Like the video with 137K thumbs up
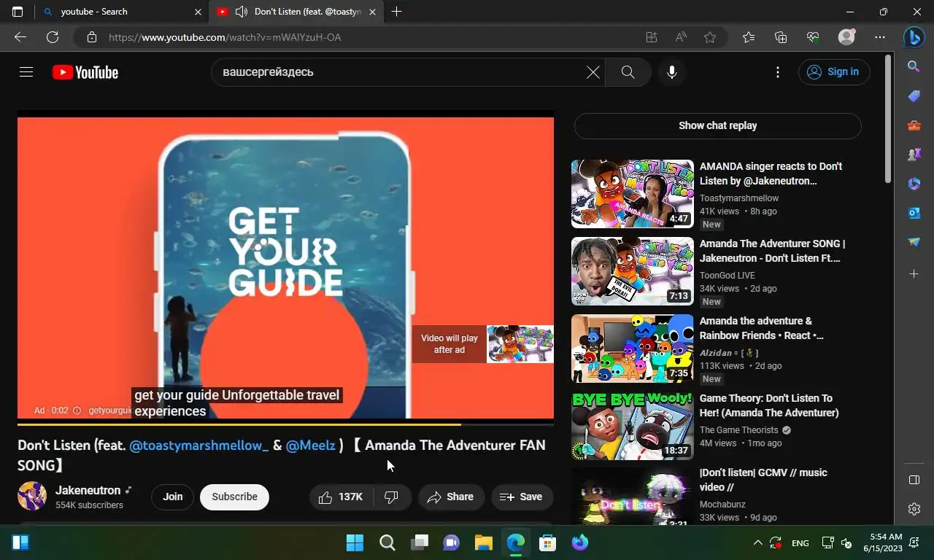The width and height of the screenshot is (934, 560). [341, 497]
